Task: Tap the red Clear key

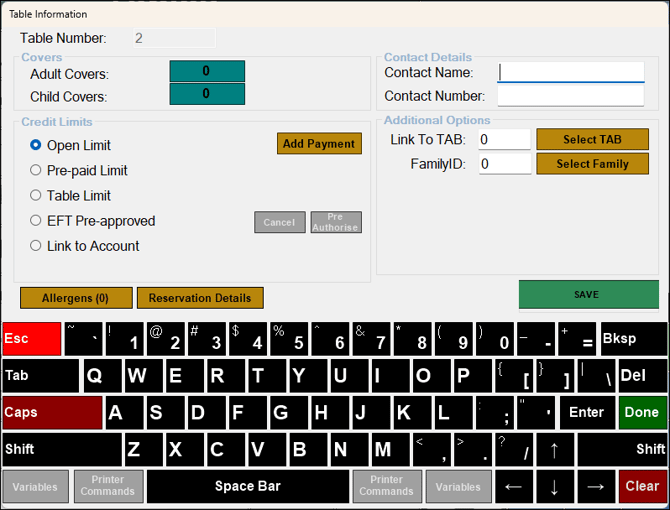Action: pyautogui.click(x=643, y=487)
